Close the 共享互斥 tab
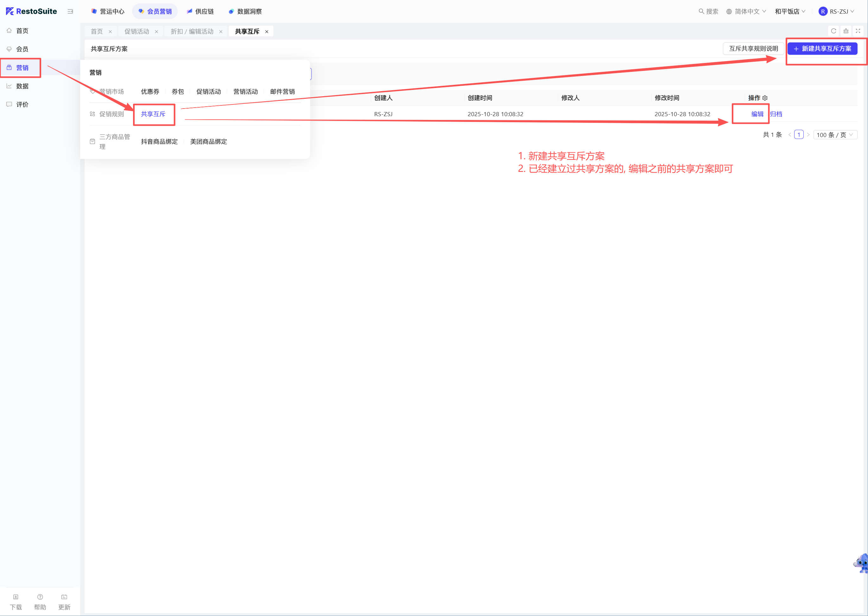 pyautogui.click(x=267, y=31)
